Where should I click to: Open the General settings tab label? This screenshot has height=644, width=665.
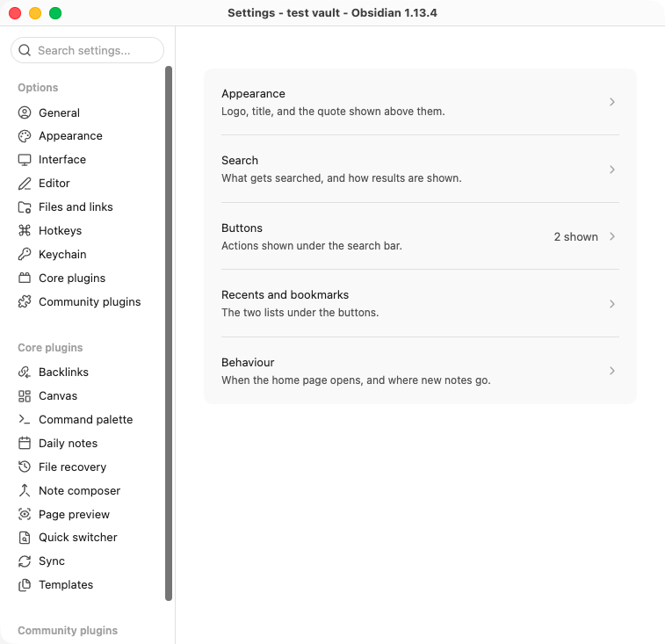coord(59,112)
